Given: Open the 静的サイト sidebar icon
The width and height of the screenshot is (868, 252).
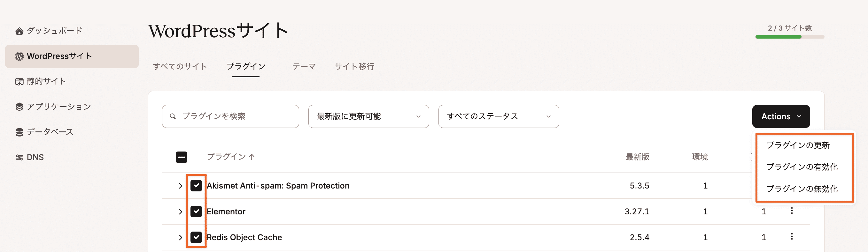Looking at the screenshot, I should coord(19,81).
